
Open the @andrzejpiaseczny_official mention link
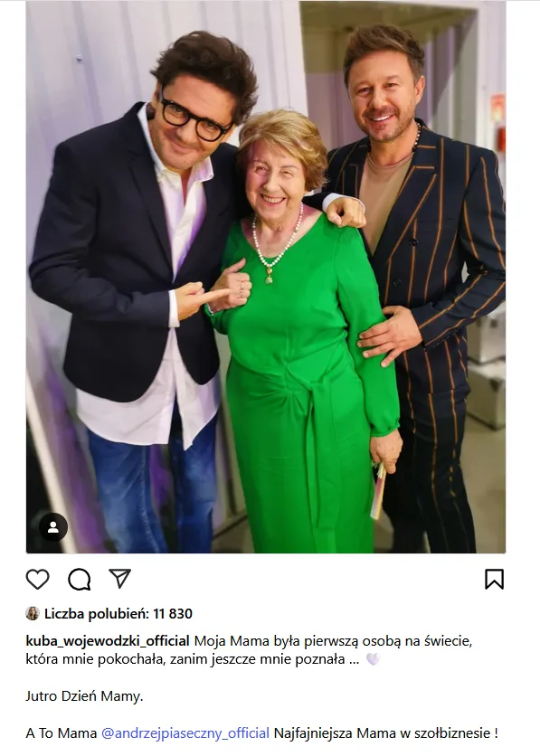pos(185,733)
